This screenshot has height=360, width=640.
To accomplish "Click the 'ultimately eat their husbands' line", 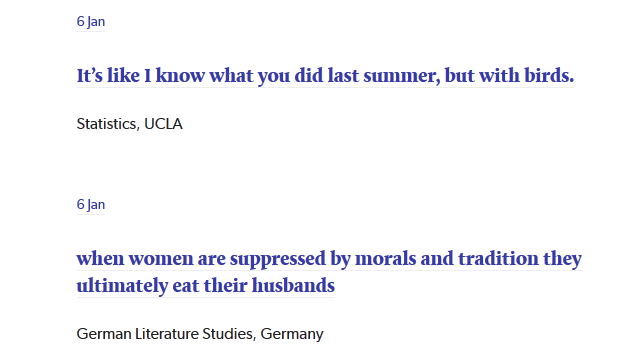I will click(x=206, y=285).
